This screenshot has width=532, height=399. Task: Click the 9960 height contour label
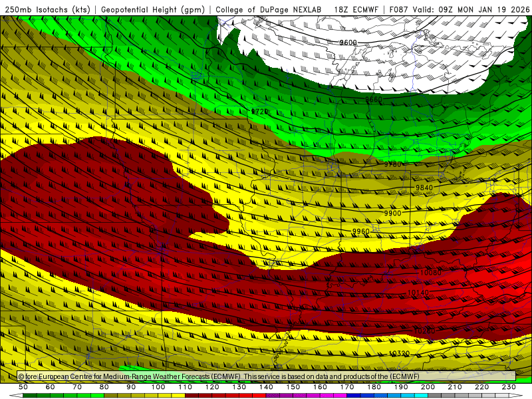(360, 231)
